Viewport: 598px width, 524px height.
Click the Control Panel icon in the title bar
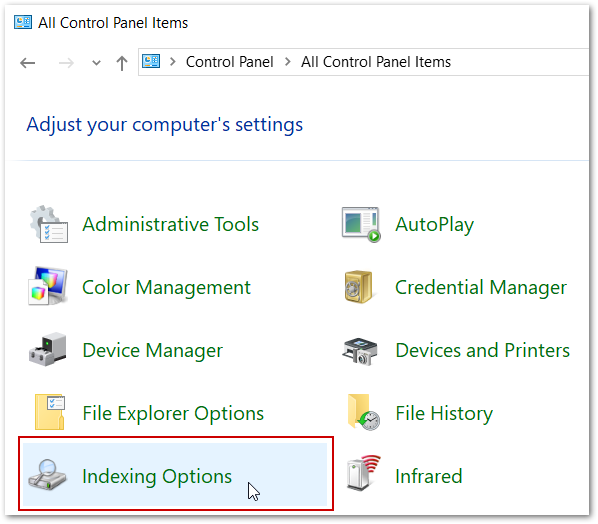point(23,23)
